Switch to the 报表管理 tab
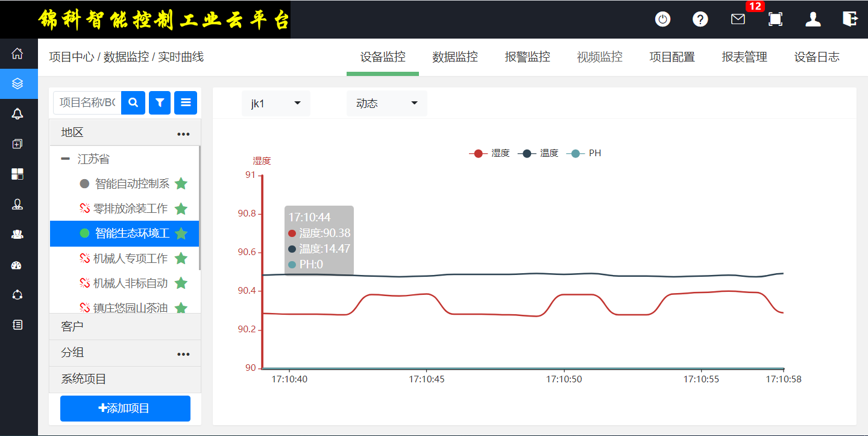Image resolution: width=868 pixels, height=436 pixels. pos(744,57)
